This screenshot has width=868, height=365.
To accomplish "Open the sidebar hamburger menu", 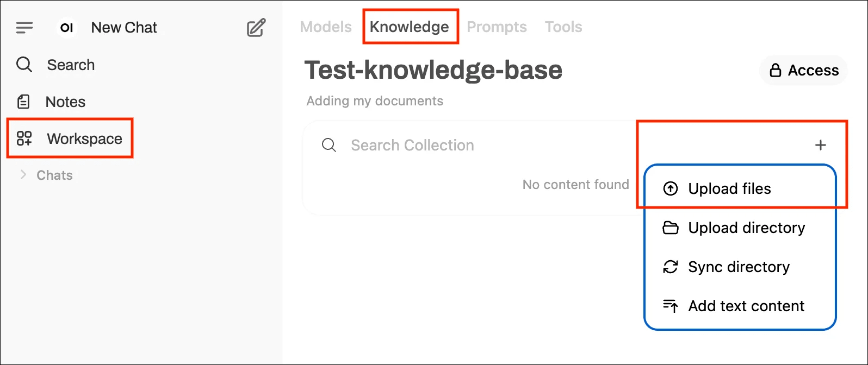I will point(24,28).
